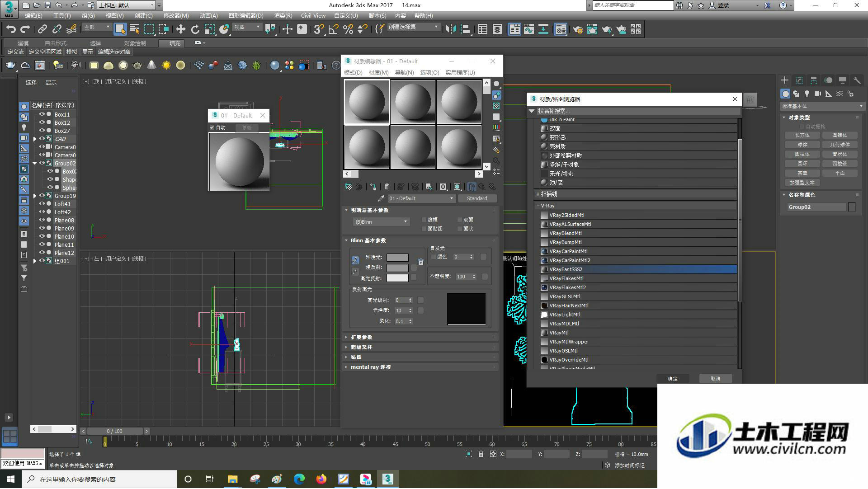Viewport: 868px width, 489px height.
Task: Expand the 超级采样 rollout
Action: 421,347
